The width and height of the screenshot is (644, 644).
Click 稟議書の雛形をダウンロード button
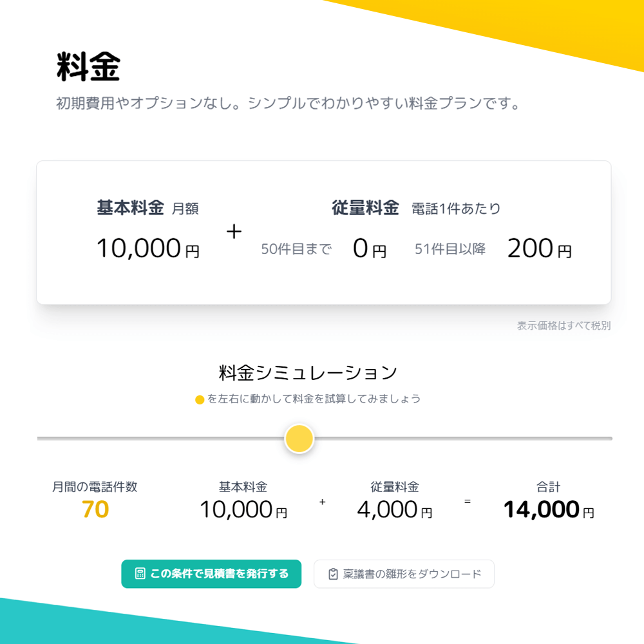(404, 574)
